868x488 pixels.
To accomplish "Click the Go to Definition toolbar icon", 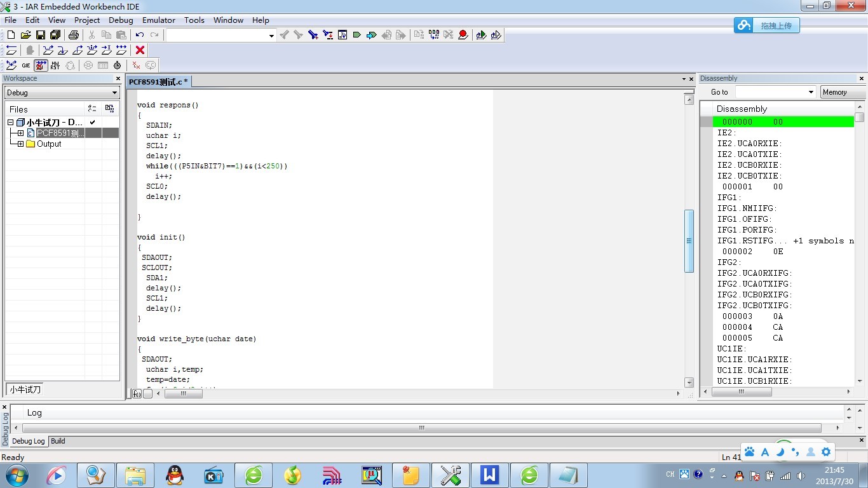I will (342, 35).
